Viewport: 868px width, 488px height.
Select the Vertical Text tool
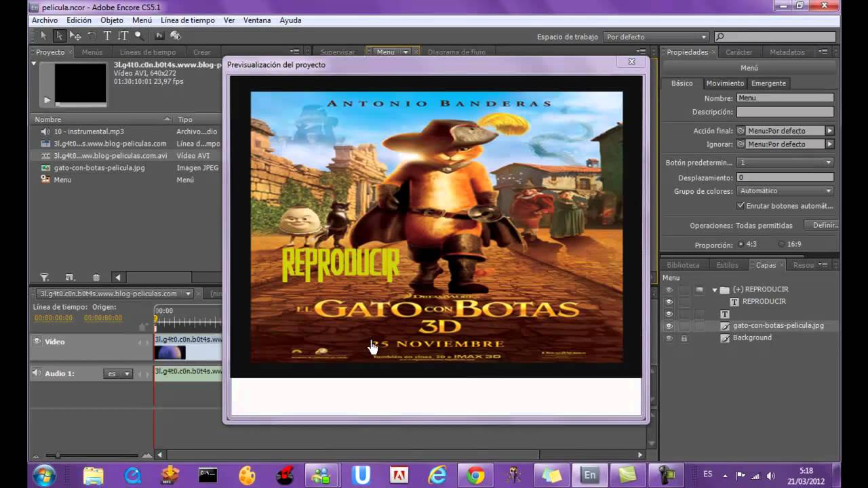click(x=123, y=36)
